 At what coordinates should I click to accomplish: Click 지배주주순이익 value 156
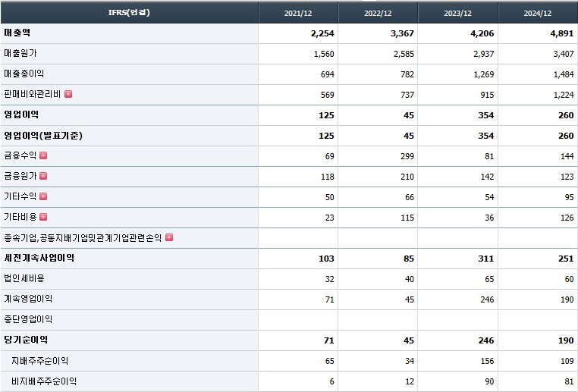tap(487, 361)
